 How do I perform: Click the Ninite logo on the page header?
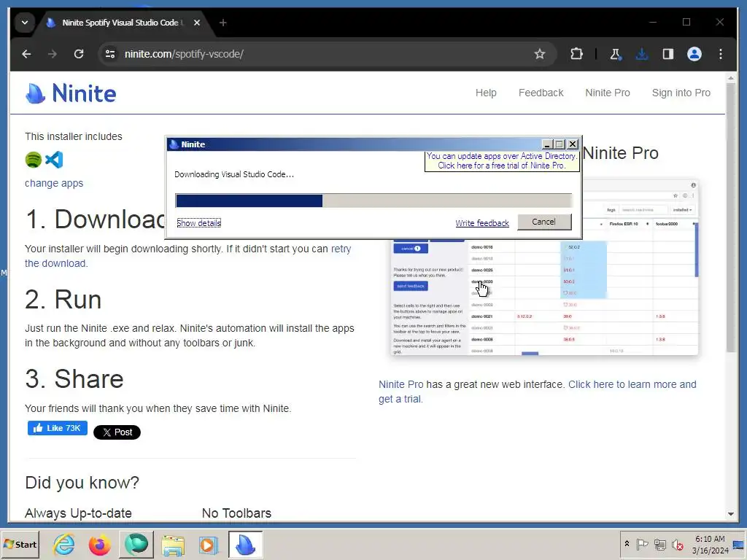[71, 93]
